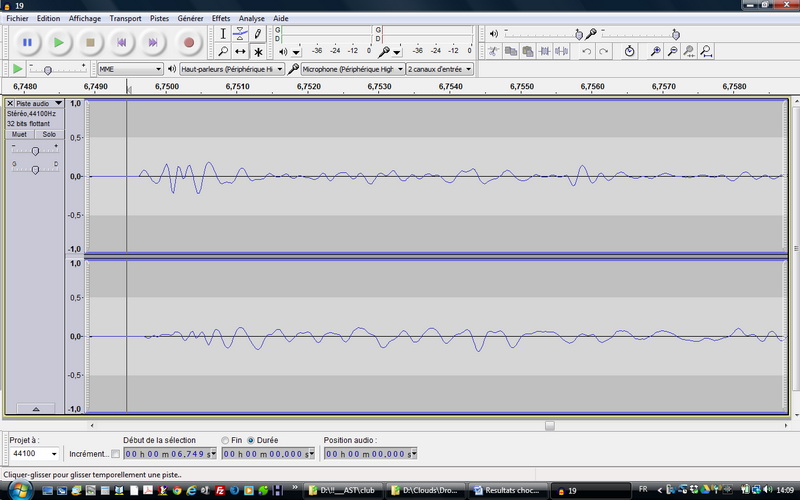
Task: Select the Selection (I-beam) tool
Action: (x=223, y=34)
